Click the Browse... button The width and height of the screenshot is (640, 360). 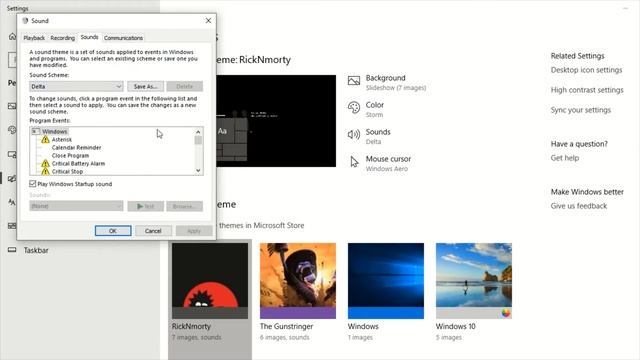point(184,206)
